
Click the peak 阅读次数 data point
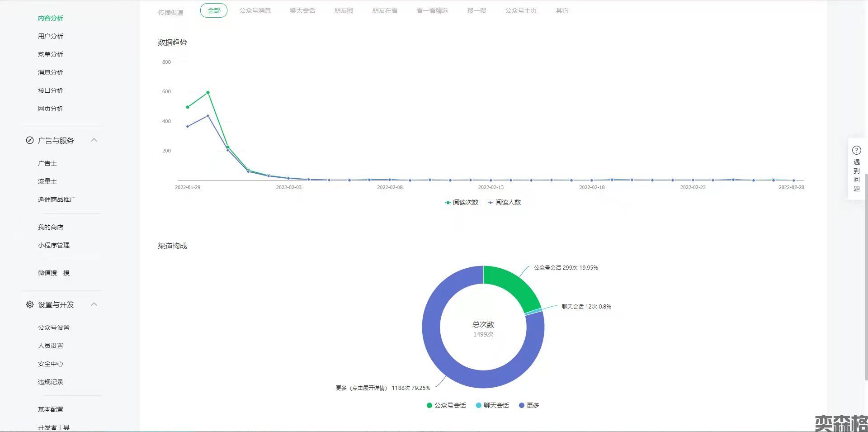click(208, 92)
